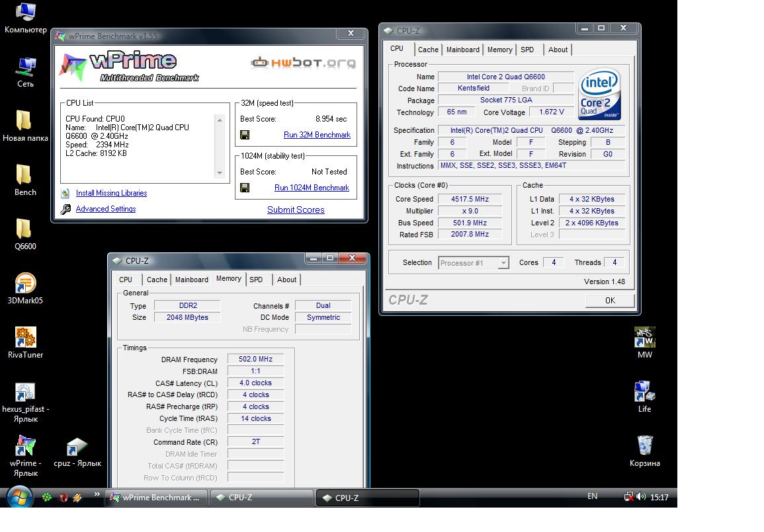This screenshot has height=532, width=764.
Task: Click the Install Missing Libraries icon
Action: [x=65, y=193]
